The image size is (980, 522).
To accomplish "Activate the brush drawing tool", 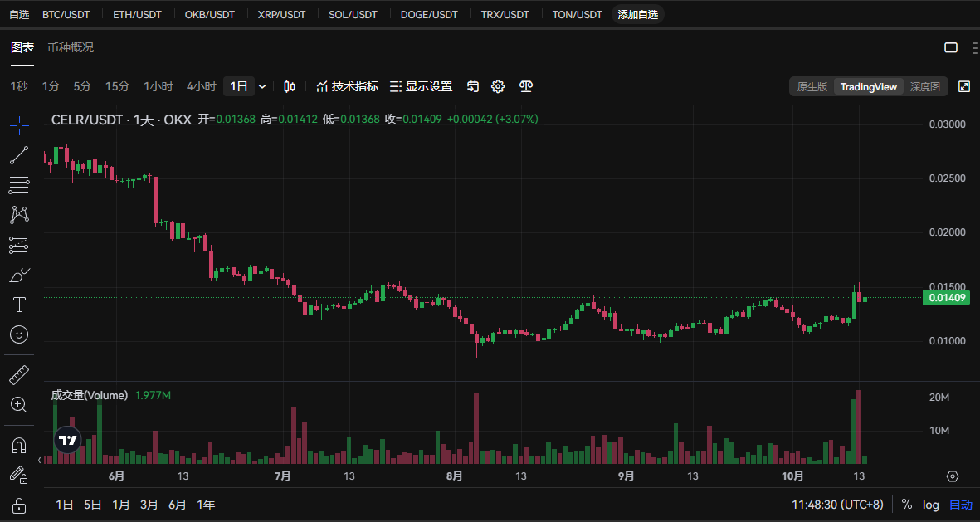I will pos(19,275).
